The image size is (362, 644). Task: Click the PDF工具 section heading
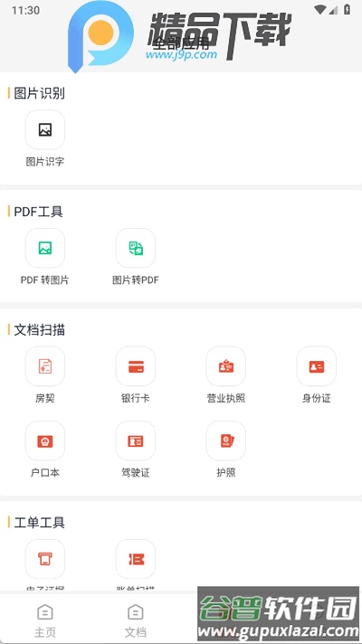tap(38, 212)
